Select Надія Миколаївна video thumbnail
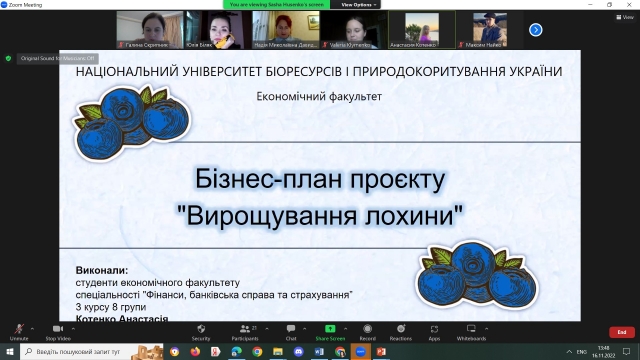The height and width of the screenshot is (360, 640). [x=286, y=30]
